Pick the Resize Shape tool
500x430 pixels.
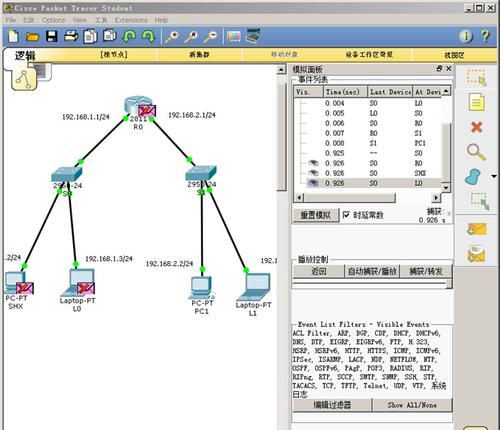480,201
